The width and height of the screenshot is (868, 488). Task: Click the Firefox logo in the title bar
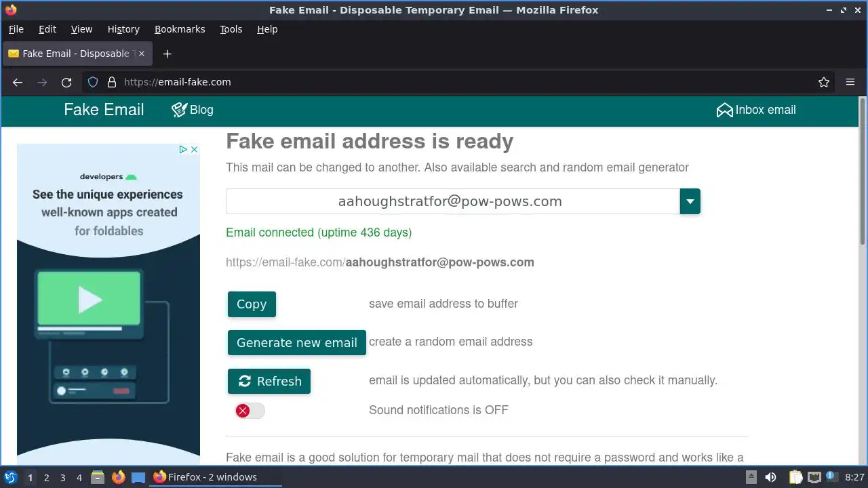click(10, 10)
